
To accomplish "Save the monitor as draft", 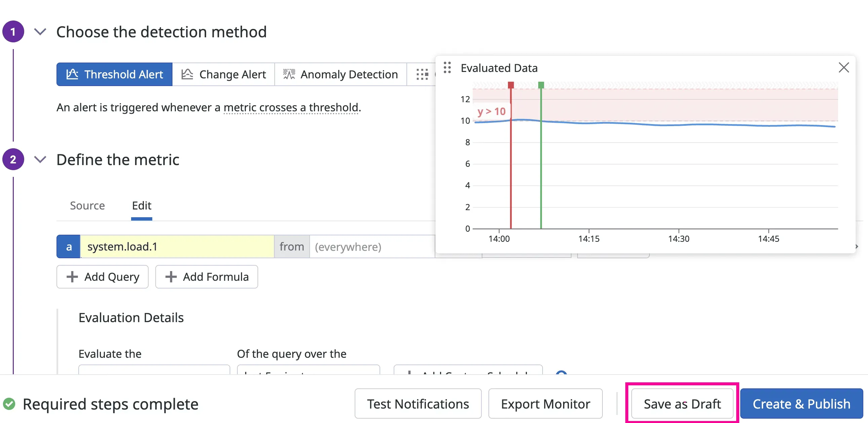I will (x=682, y=403).
